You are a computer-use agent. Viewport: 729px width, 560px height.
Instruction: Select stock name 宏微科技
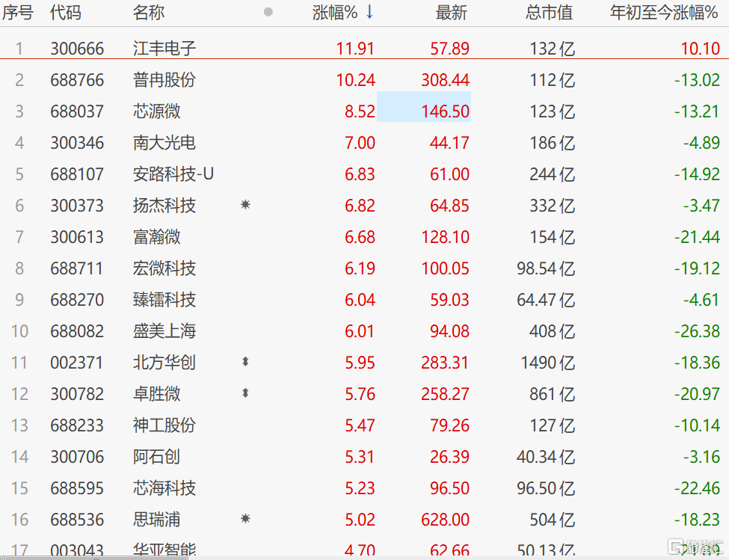[x=164, y=268]
